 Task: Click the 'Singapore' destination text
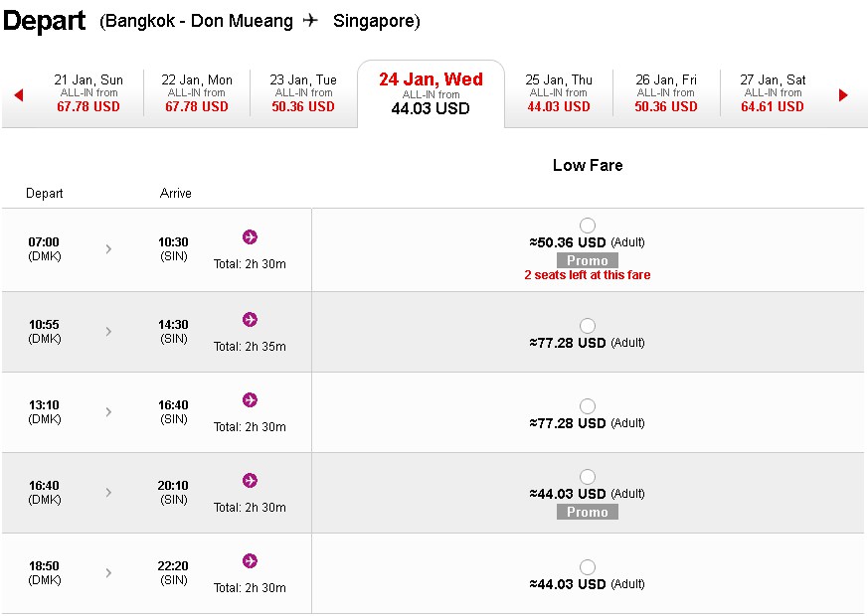point(374,21)
